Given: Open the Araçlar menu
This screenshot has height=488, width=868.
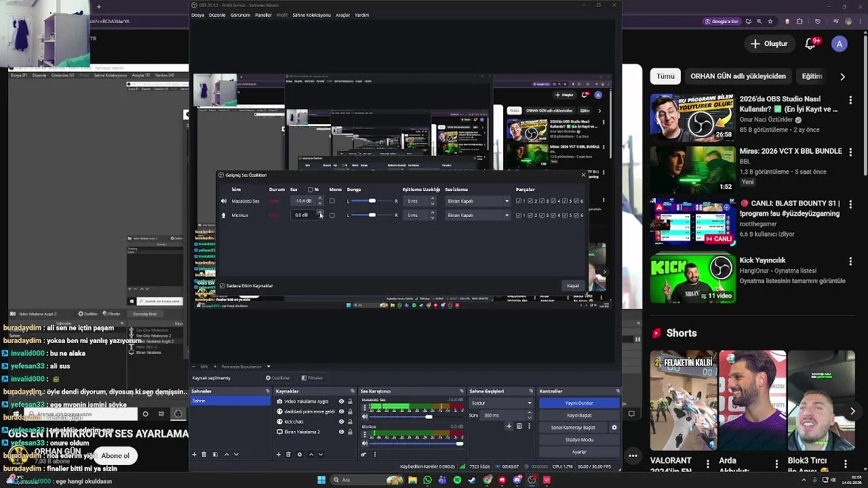Looking at the screenshot, I should 342,15.
